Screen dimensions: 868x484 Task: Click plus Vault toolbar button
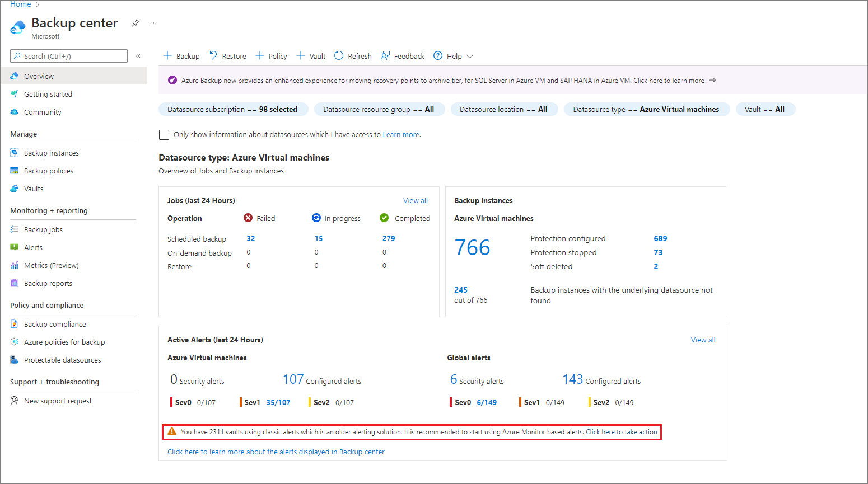pyautogui.click(x=311, y=56)
